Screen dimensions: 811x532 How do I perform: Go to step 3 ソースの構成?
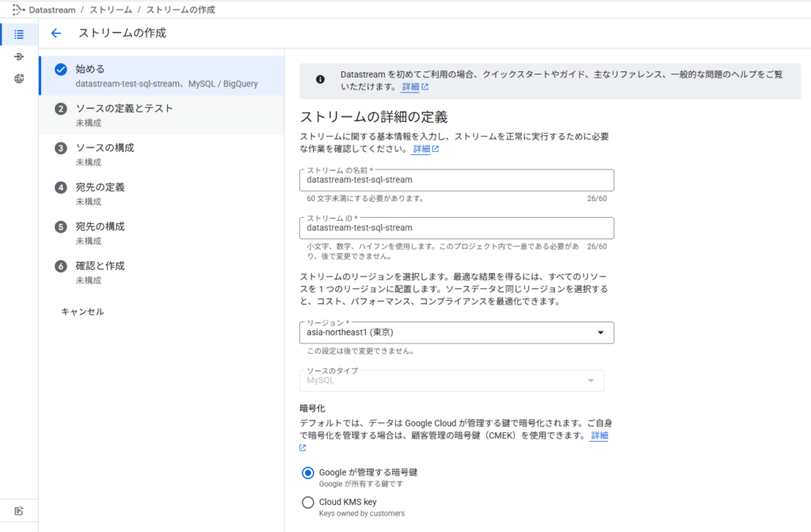105,148
